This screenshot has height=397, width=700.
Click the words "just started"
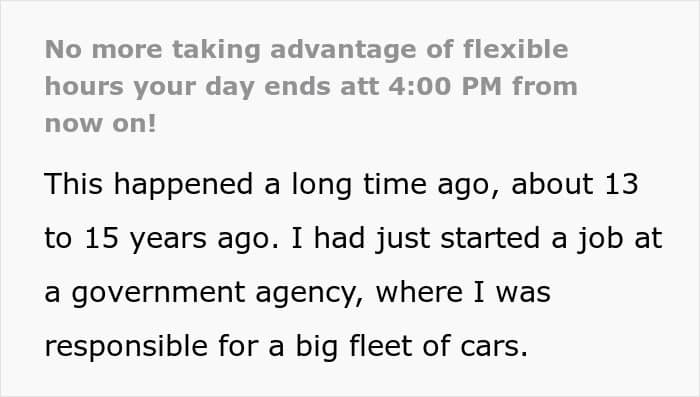458,239
